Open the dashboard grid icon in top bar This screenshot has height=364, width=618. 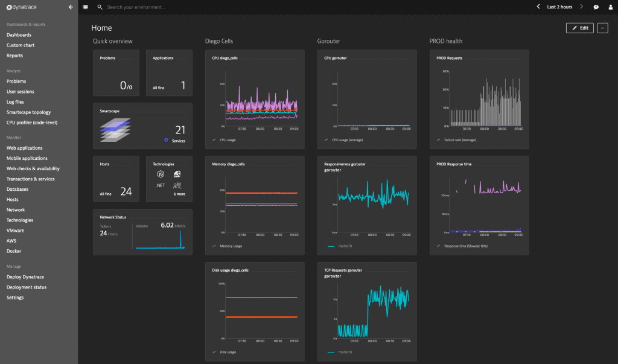click(86, 7)
